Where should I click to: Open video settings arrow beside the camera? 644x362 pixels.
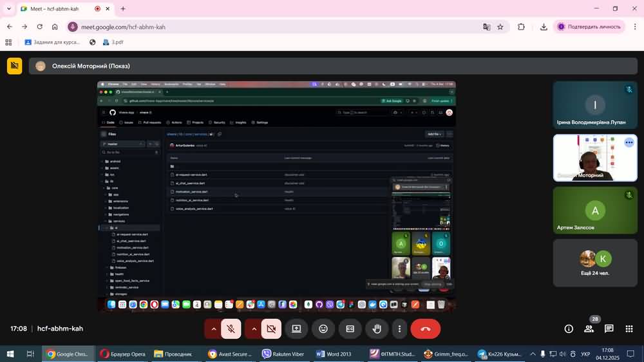pos(254,329)
